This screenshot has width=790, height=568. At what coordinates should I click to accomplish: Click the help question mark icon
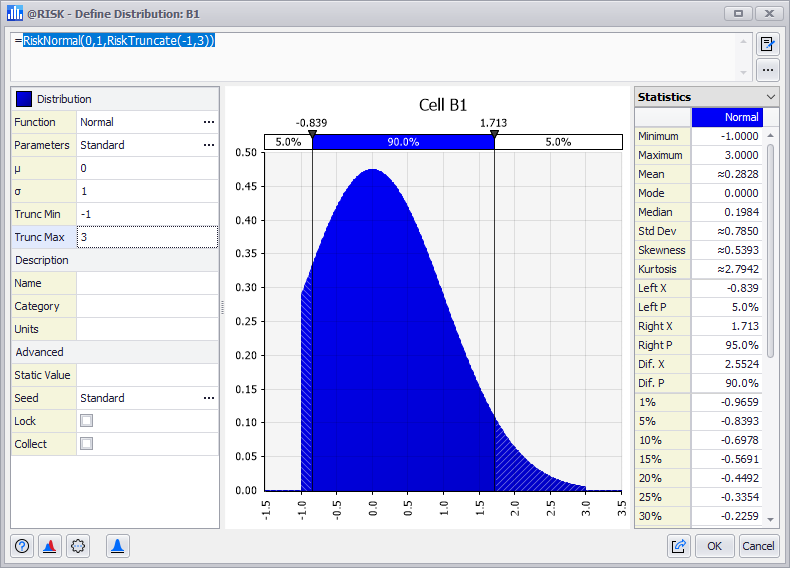(x=23, y=546)
